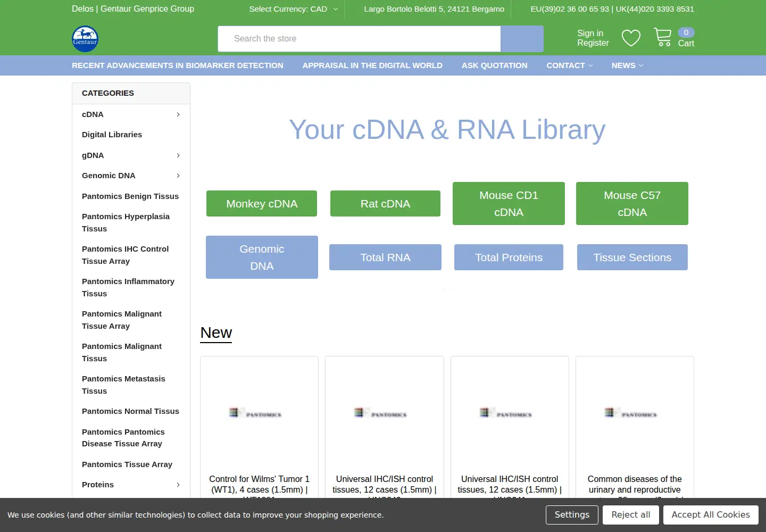Open the Select Currency CAD dropdown
This screenshot has height=532, width=766.
click(294, 9)
